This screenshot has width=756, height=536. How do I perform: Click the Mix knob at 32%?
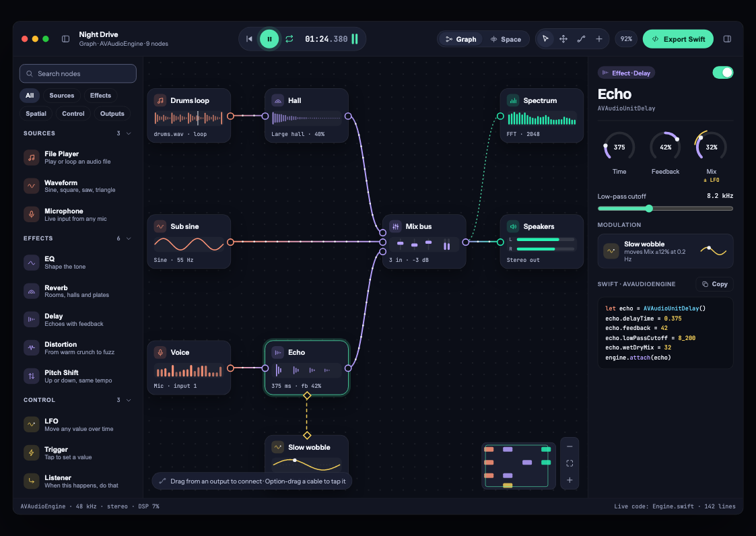711,147
